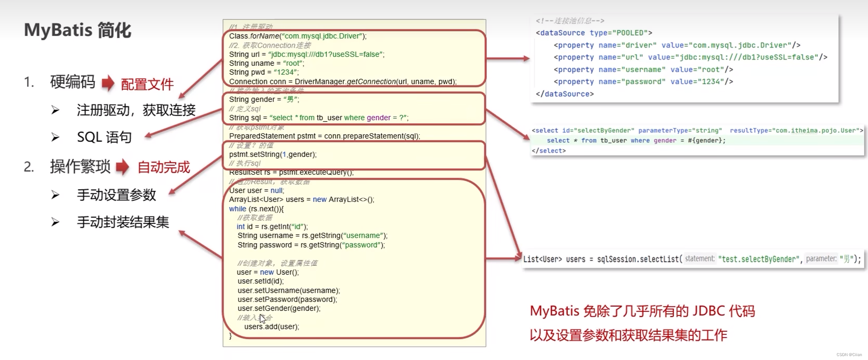The height and width of the screenshot is (360, 868).
Task: Select the '硬编码' heading text
Action: tap(73, 82)
